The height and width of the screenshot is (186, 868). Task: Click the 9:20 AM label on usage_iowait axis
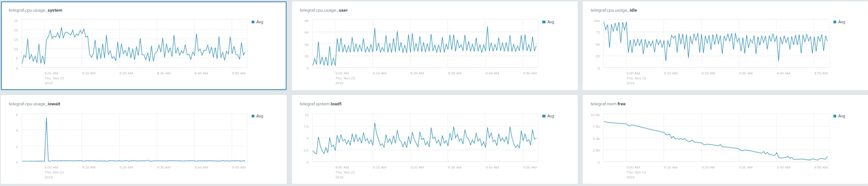(x=126, y=167)
